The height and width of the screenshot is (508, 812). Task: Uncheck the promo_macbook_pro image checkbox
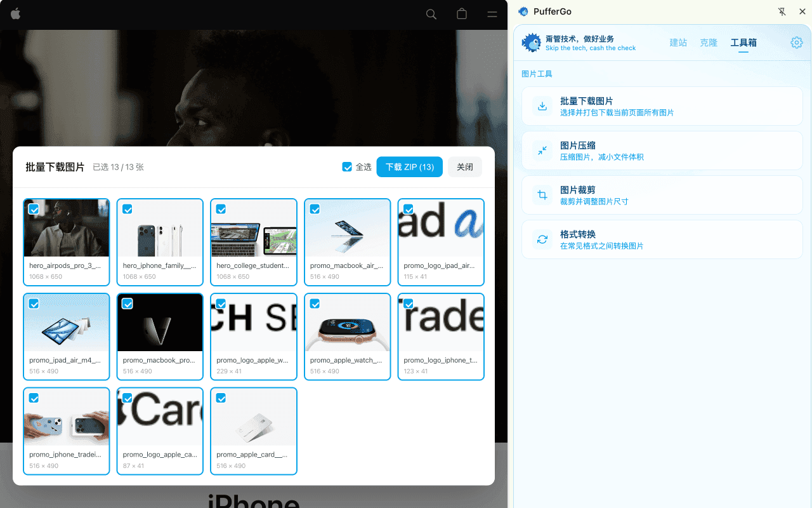point(128,304)
